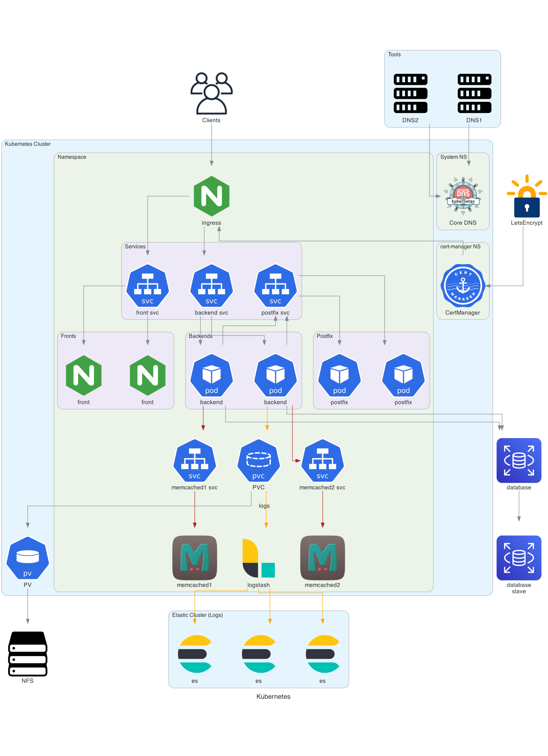Screen dimensions: 548x756
Task: Select the ingress Nginx icon
Action: pos(211,197)
